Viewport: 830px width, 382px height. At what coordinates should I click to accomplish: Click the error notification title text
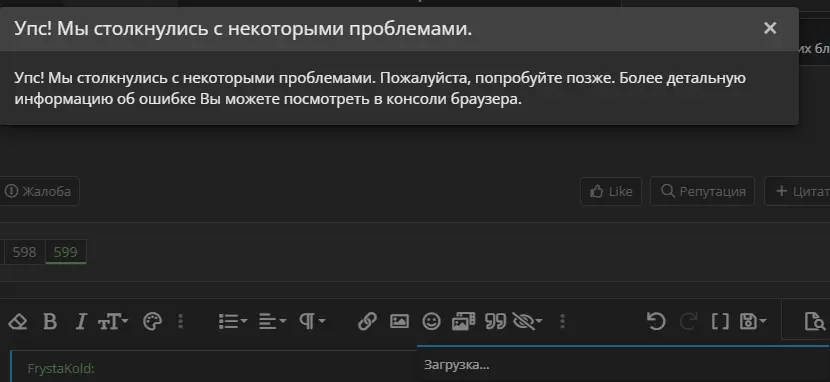(x=243, y=29)
